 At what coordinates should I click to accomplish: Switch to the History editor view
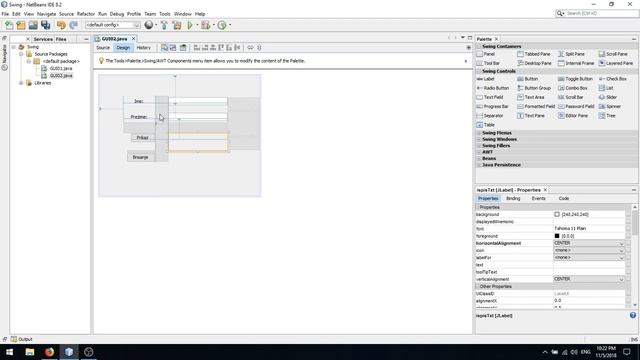click(x=144, y=48)
